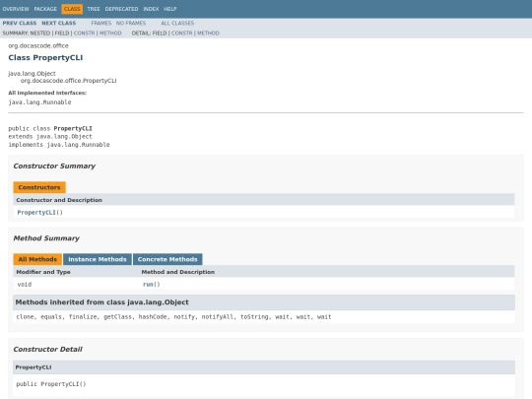
Task: Switch to No Frames view
Action: coord(131,23)
